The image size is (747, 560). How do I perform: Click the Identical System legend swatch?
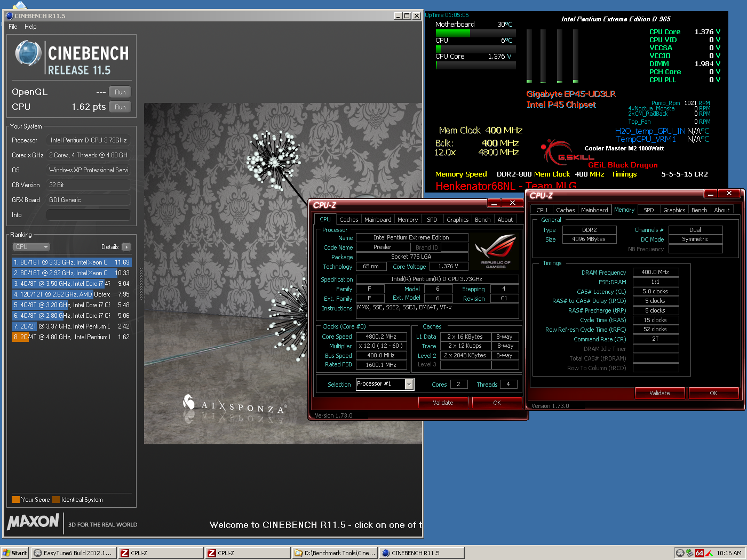[55, 500]
